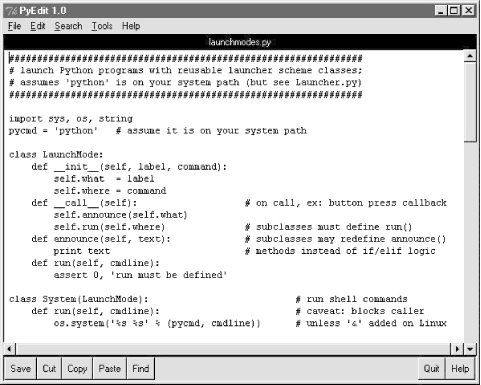Open the Edit menu

[x=38, y=26]
